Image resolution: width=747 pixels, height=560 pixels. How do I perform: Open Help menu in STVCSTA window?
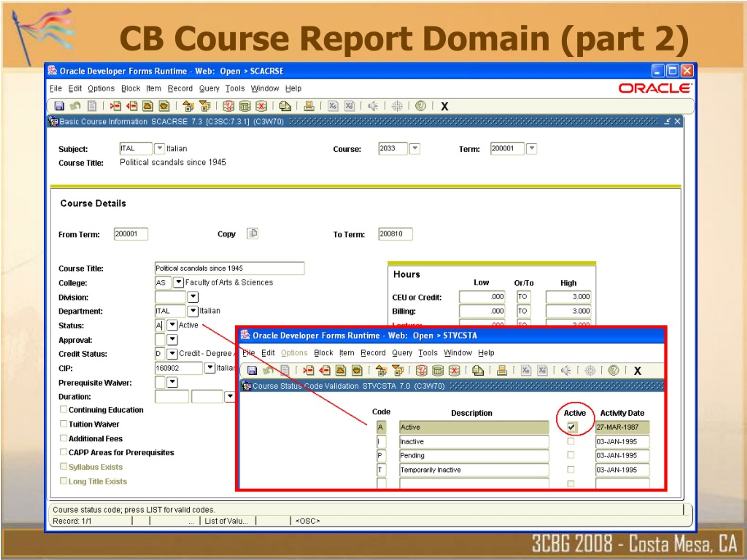486,353
